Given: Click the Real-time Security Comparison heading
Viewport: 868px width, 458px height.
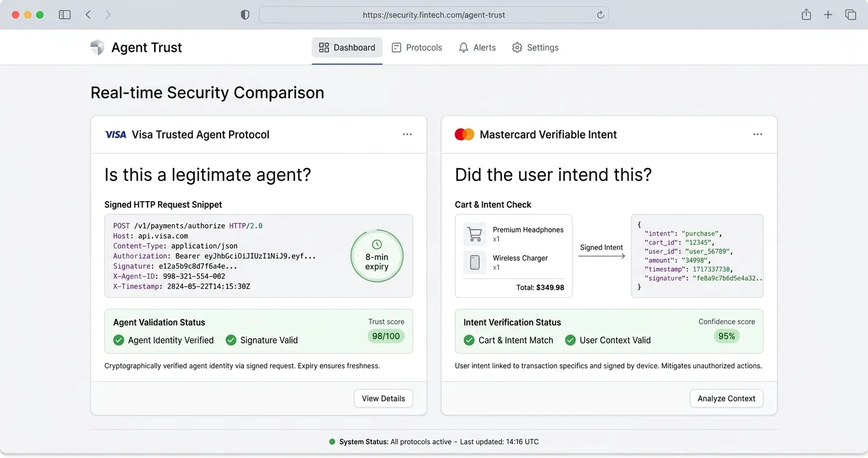Looking at the screenshot, I should point(207,93).
